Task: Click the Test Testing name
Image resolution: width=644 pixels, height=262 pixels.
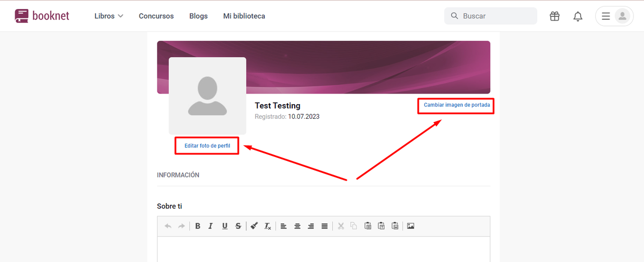Action: [277, 106]
